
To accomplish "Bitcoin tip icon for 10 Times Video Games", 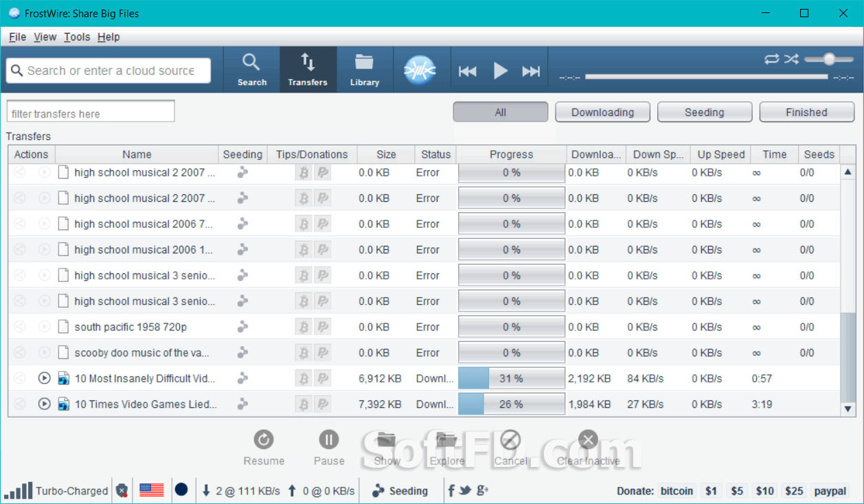I will tap(303, 404).
